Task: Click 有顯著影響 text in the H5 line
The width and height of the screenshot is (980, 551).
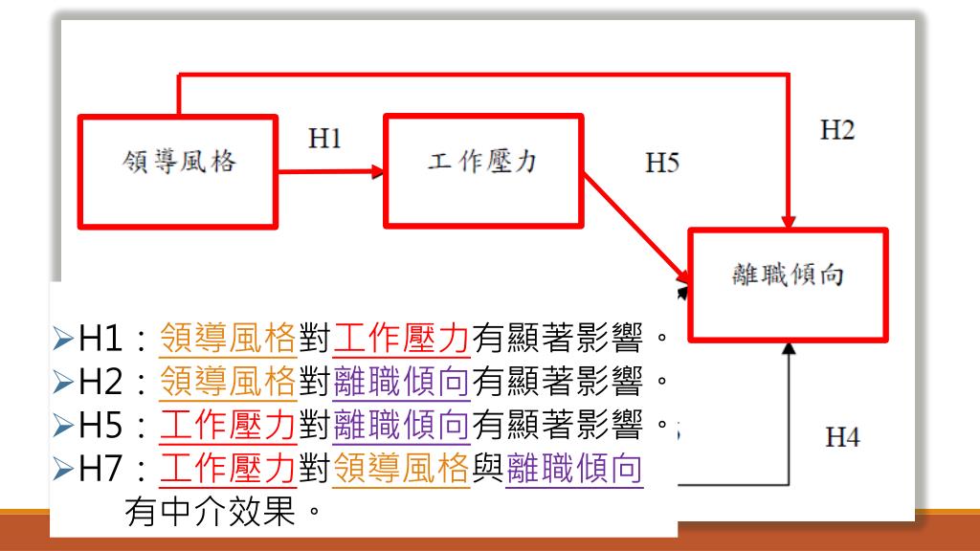Action: click(558, 425)
